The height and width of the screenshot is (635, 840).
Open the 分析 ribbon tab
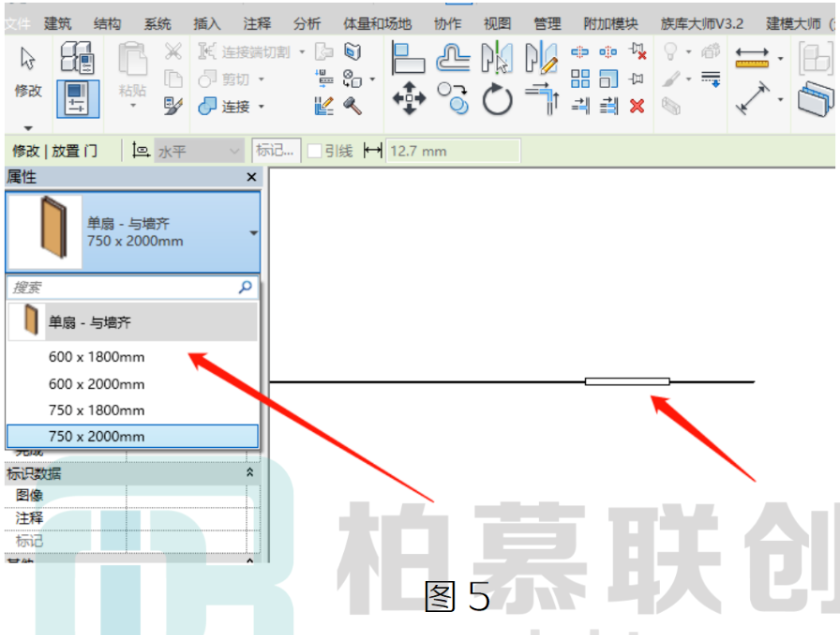(307, 24)
